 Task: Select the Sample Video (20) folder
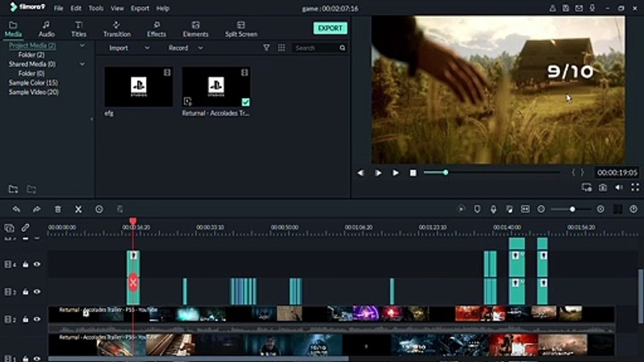click(x=34, y=93)
